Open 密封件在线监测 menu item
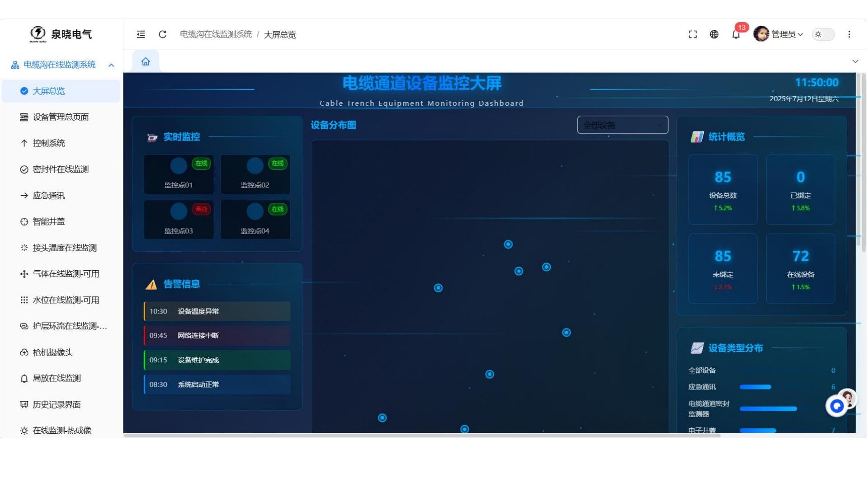This screenshot has height=488, width=868. click(61, 169)
